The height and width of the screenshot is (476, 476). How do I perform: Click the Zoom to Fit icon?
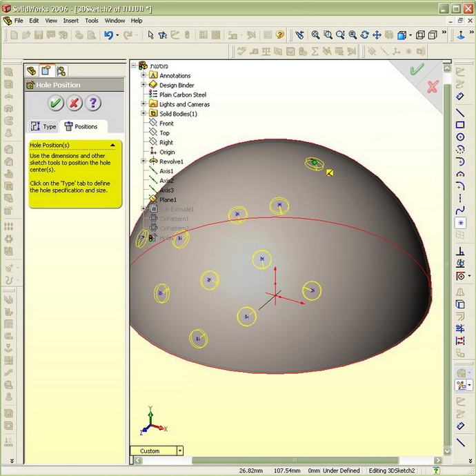(315, 34)
